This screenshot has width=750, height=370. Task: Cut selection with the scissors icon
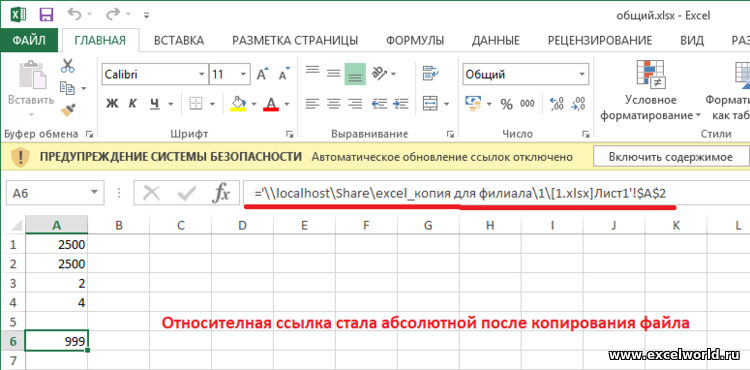67,66
